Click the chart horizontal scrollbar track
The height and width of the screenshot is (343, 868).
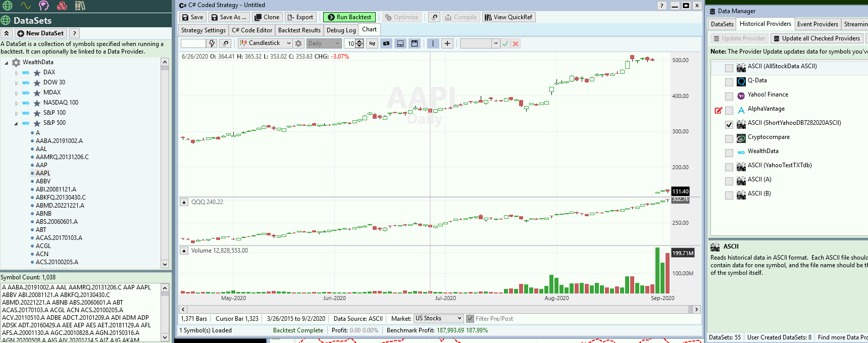(439, 309)
